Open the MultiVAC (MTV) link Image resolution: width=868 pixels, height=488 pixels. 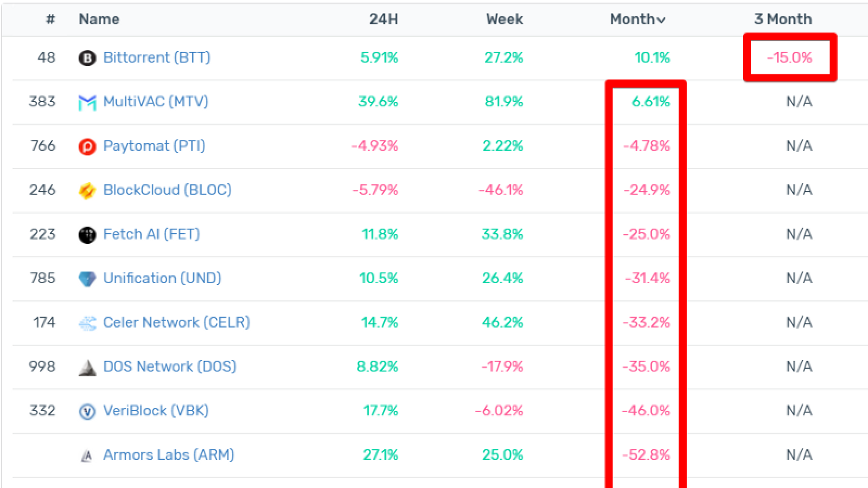156,101
